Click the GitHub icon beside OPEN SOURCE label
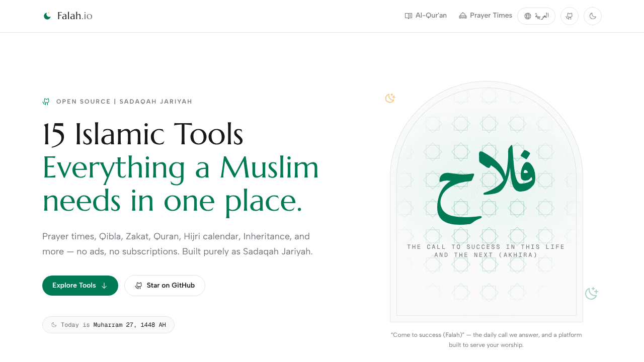 pos(46,102)
